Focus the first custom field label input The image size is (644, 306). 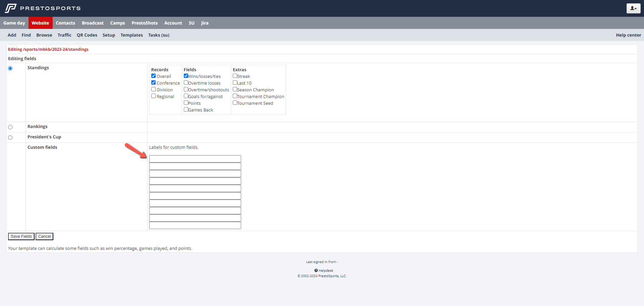coord(195,159)
